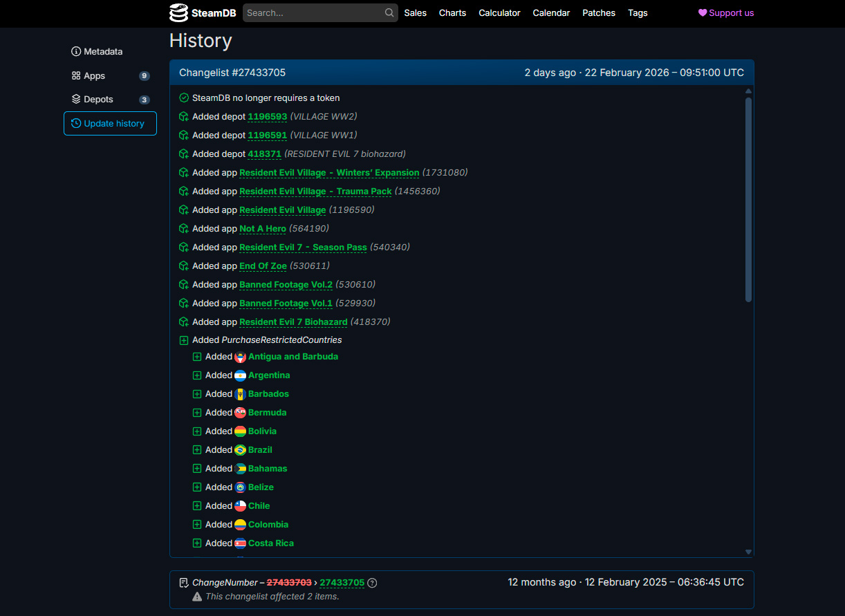
Task: Click the search magnifier icon
Action: [389, 12]
